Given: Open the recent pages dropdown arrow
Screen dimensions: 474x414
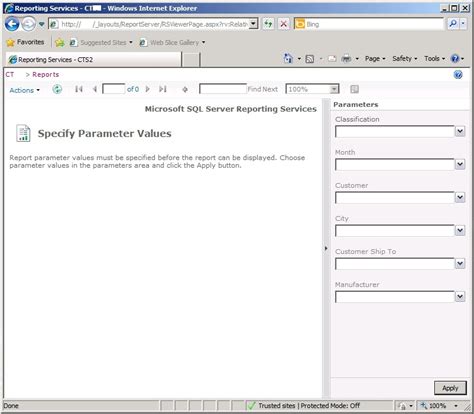Looking at the screenshot, I should (x=41, y=24).
